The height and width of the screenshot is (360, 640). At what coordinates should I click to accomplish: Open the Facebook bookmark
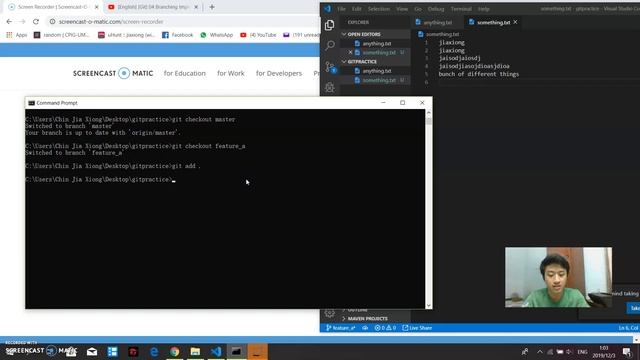pos(178,35)
